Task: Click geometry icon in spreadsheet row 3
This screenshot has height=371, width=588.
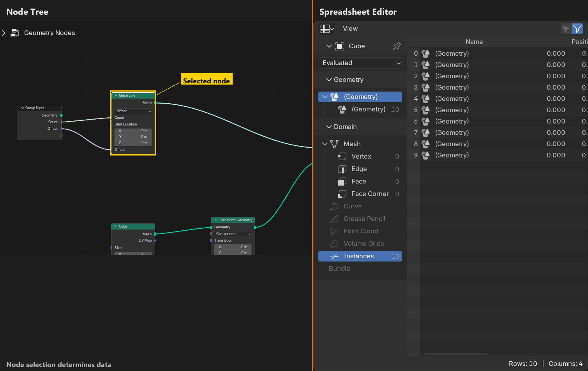Action: tap(426, 87)
